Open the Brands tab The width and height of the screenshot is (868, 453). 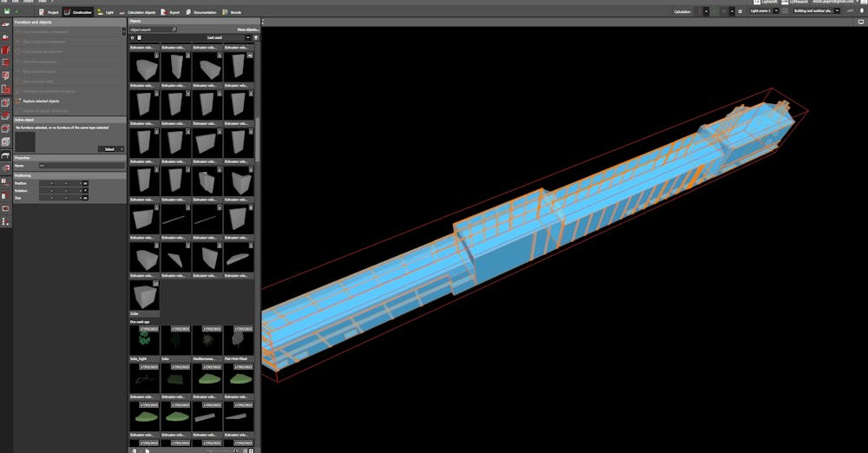point(232,12)
